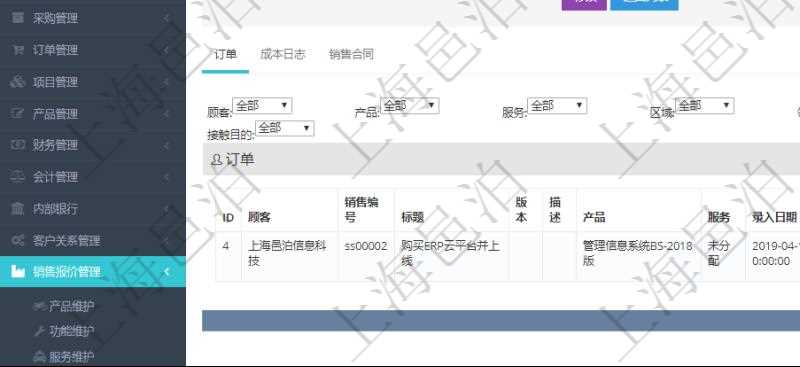Click the 销售报价管理 chart icon
This screenshot has width=800, height=367.
pyautogui.click(x=18, y=272)
